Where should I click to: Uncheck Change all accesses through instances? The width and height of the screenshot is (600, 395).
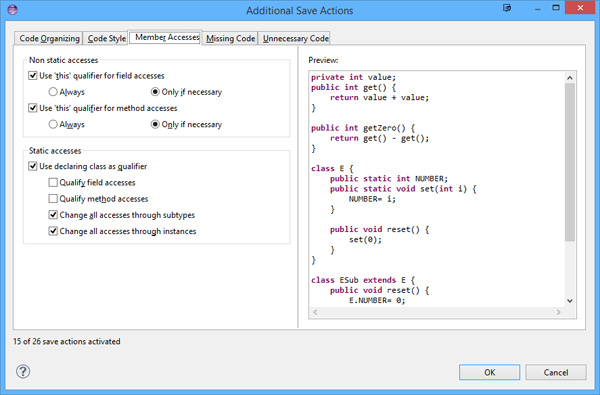pos(53,231)
